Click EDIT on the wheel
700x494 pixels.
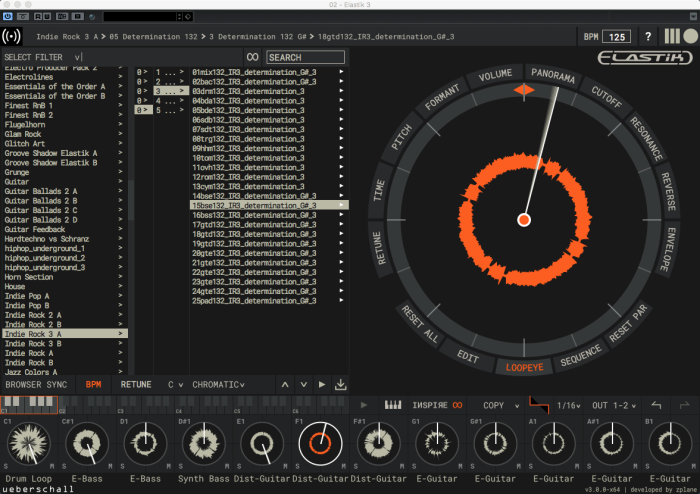[x=467, y=356]
